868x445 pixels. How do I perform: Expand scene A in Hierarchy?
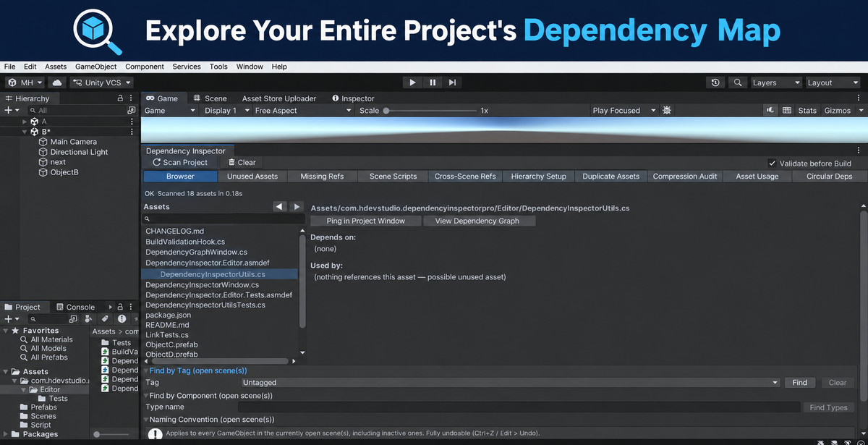(x=25, y=122)
